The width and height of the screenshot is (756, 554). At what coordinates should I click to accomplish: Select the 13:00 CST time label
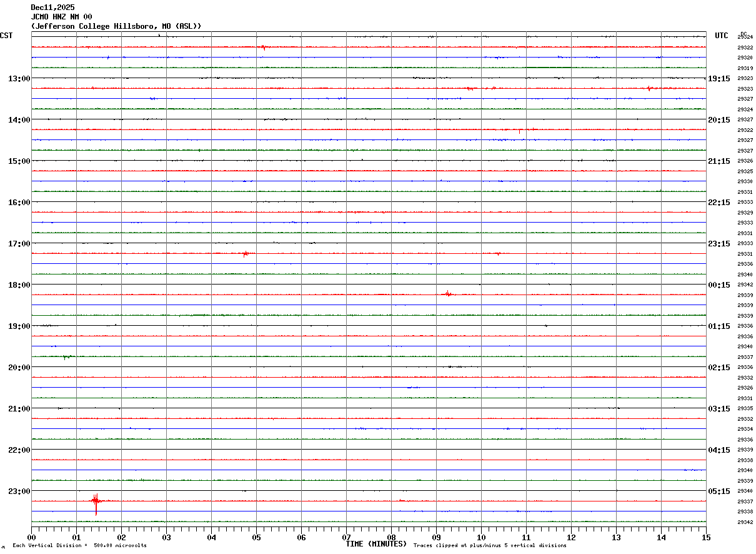[x=19, y=78]
